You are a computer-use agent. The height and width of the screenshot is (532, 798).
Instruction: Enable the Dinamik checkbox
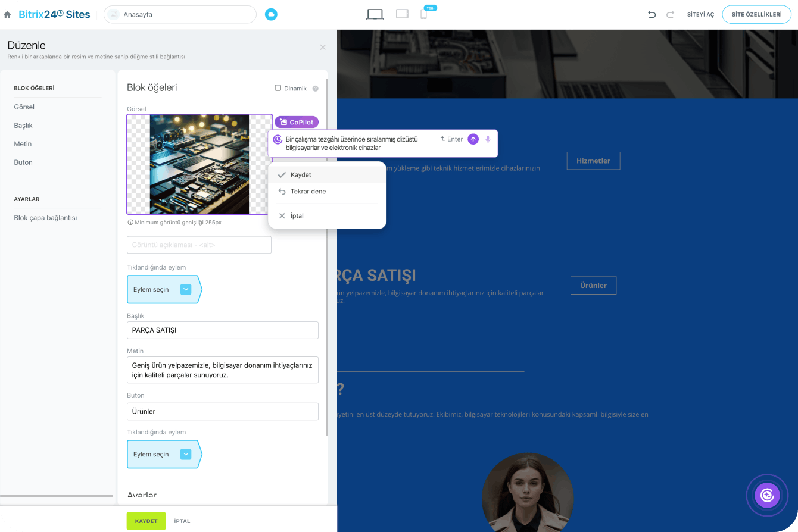pos(278,88)
